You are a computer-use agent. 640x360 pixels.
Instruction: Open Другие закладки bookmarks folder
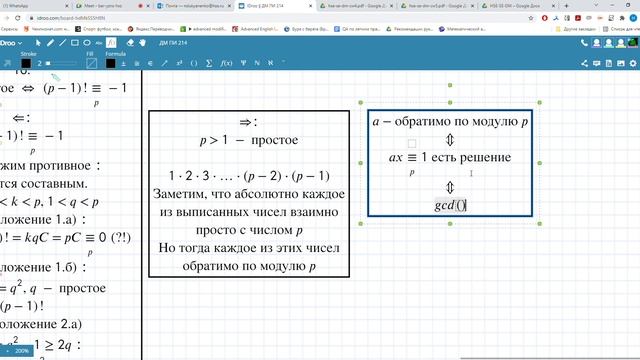(576, 29)
